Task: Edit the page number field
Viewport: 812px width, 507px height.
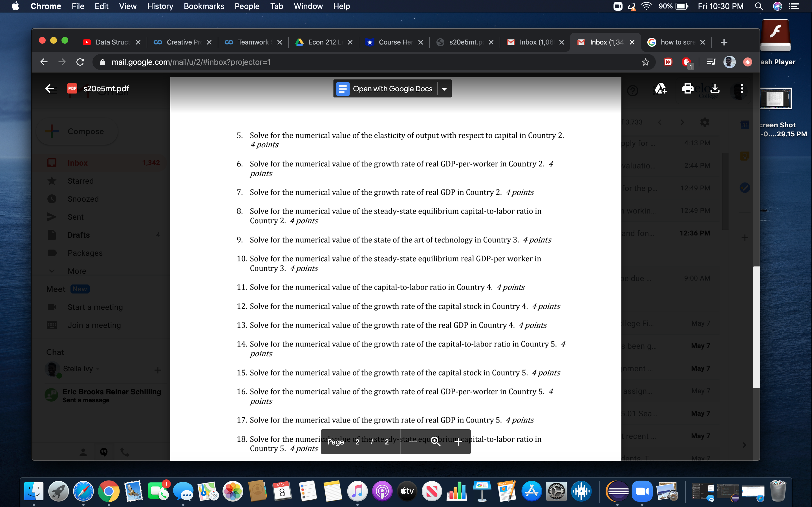Action: (357, 442)
